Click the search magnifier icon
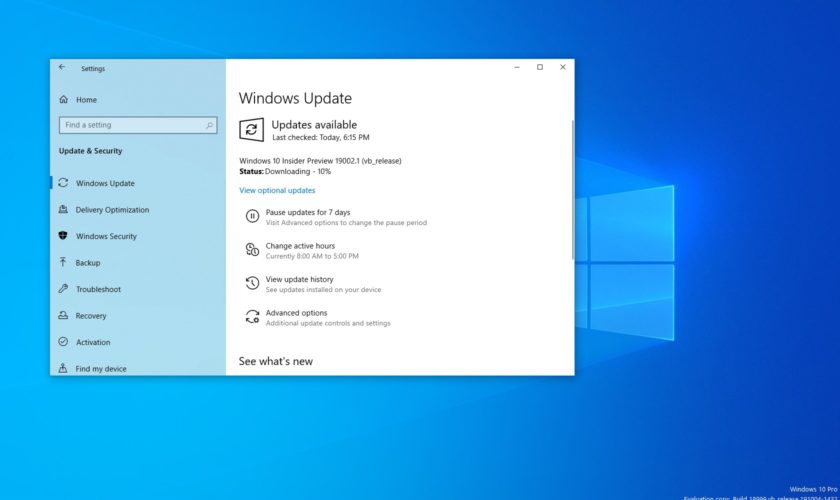This screenshot has width=840, height=500. tap(209, 125)
